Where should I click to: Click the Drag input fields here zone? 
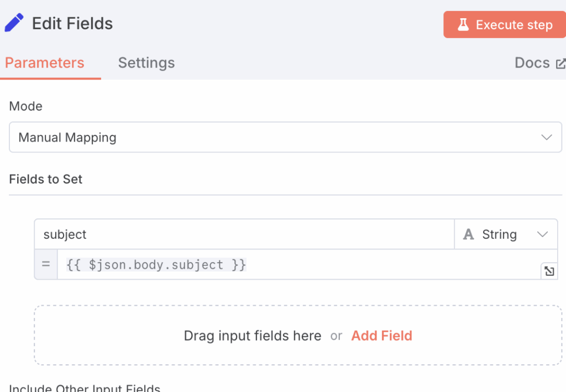tap(252, 336)
